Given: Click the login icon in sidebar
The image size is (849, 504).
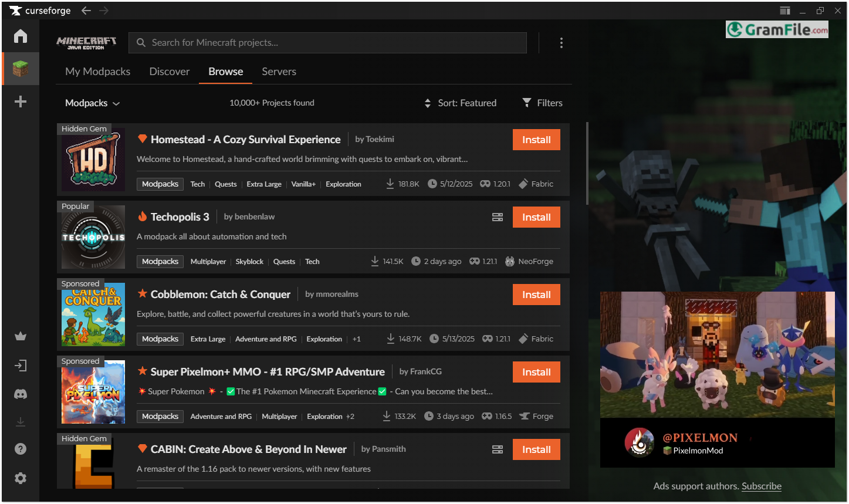Looking at the screenshot, I should tap(21, 366).
